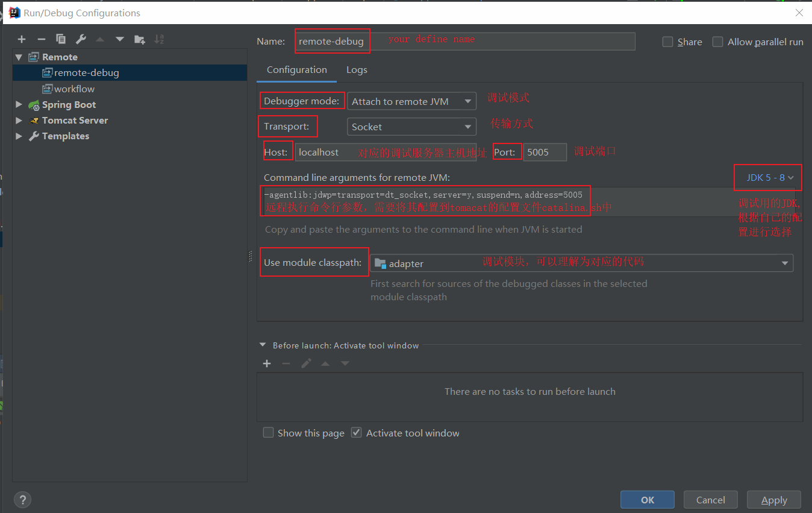812x513 pixels.
Task: Click the Cancel button
Action: click(711, 500)
